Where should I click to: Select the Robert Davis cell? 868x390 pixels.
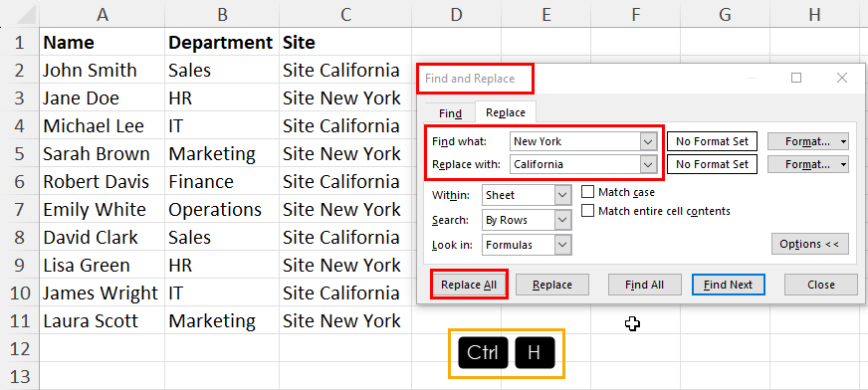click(x=102, y=181)
